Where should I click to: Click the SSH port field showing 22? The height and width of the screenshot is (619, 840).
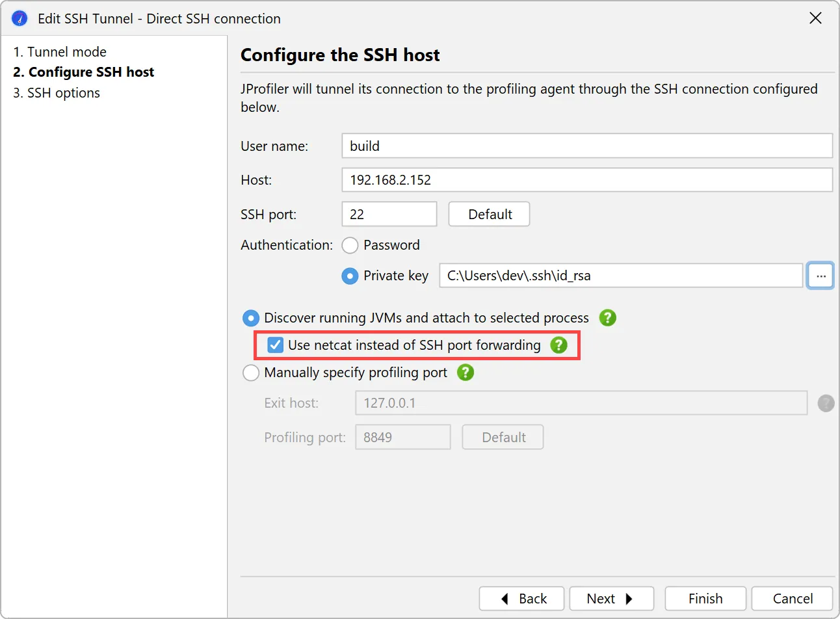pos(389,214)
